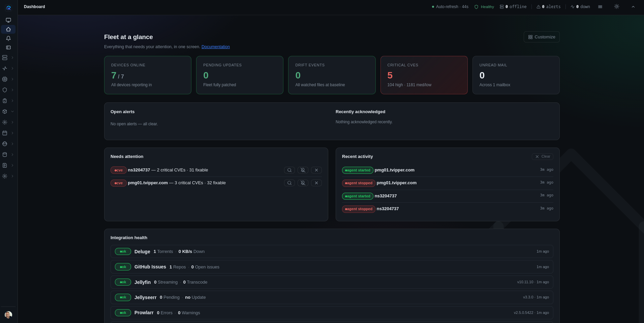Viewport: 644px width, 323px height.
Task: Expand the CPU chip sidebar section chevron
Action: (12, 79)
